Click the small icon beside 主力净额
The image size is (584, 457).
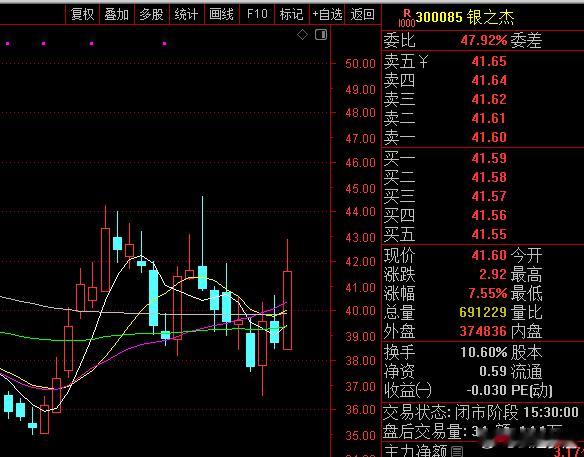point(457,451)
